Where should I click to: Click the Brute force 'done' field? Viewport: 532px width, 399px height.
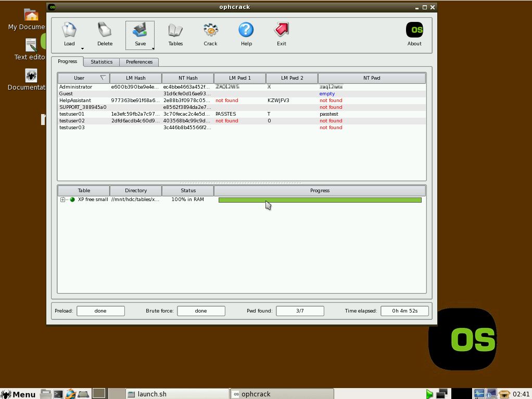point(201,311)
